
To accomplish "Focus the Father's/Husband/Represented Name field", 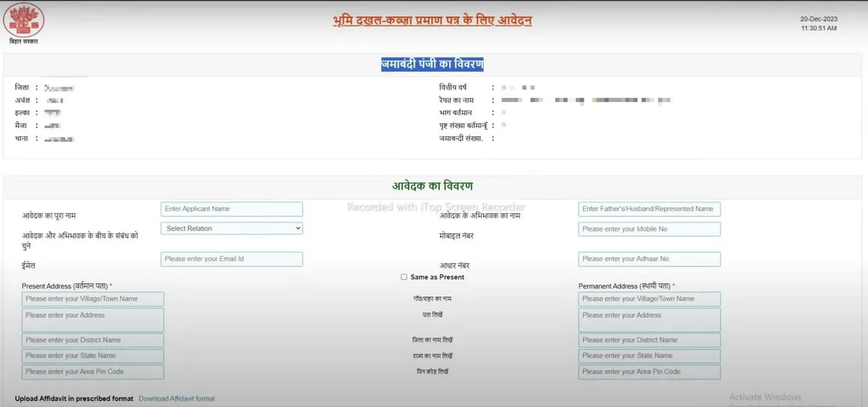I will point(649,209).
